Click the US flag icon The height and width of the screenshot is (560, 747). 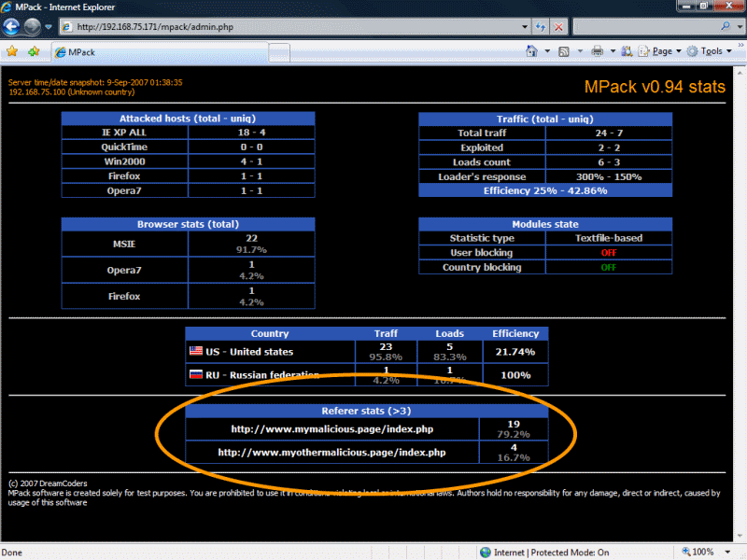pyautogui.click(x=196, y=351)
